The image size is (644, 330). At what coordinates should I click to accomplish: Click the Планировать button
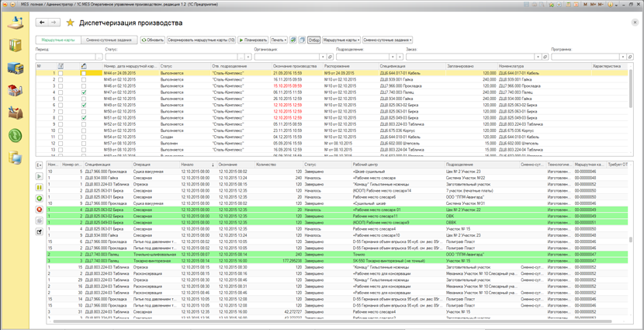point(253,40)
